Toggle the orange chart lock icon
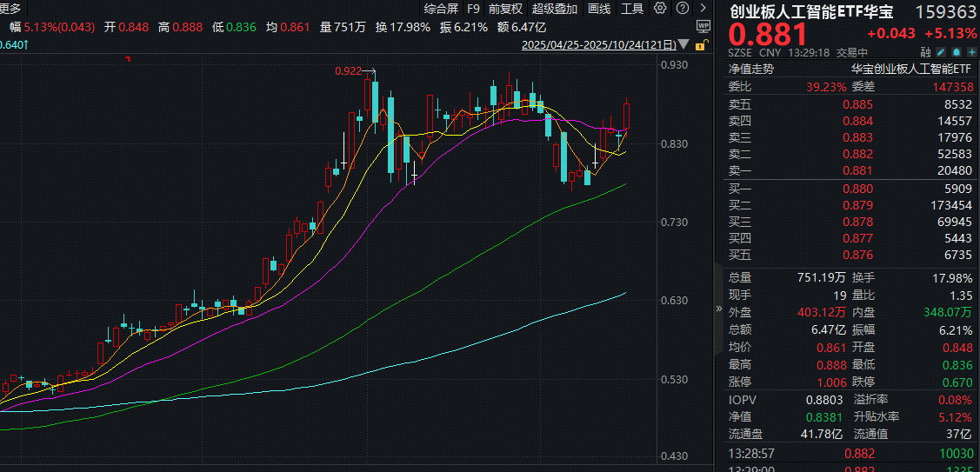The width and height of the screenshot is (980, 472). coord(703,44)
